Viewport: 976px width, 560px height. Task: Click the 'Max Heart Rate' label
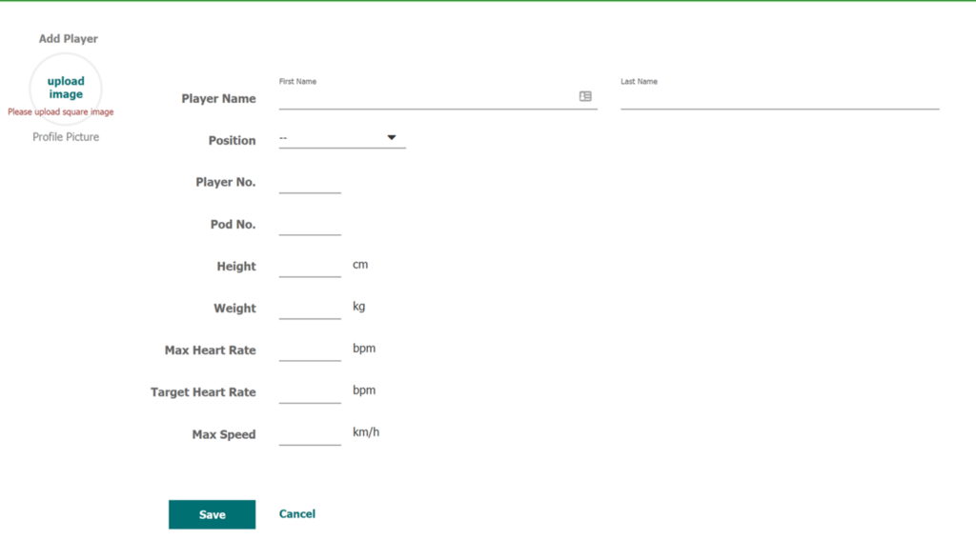tap(211, 350)
